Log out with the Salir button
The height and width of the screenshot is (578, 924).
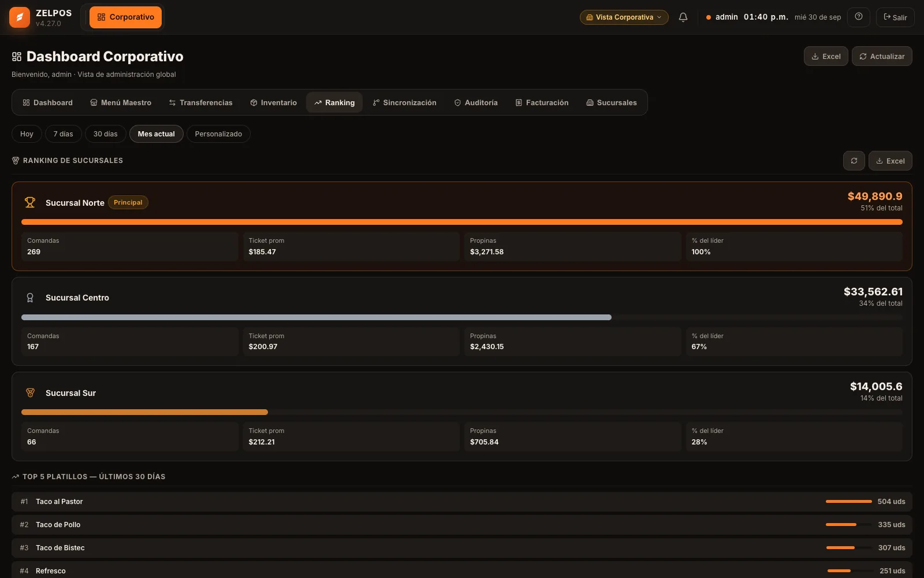895,17
